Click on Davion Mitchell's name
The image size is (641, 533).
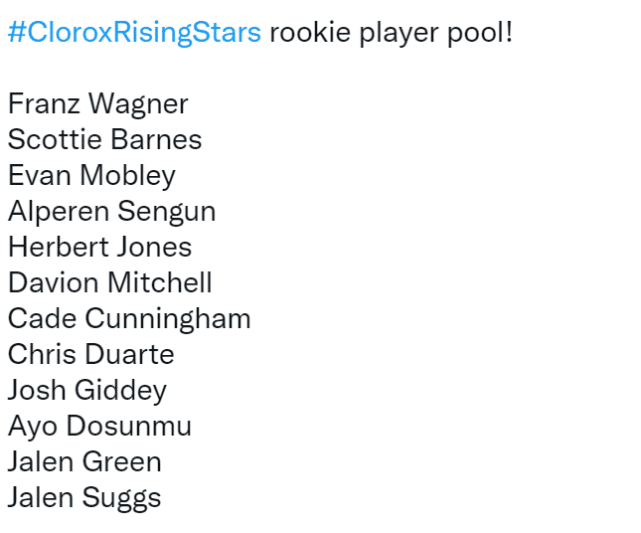click(x=110, y=283)
